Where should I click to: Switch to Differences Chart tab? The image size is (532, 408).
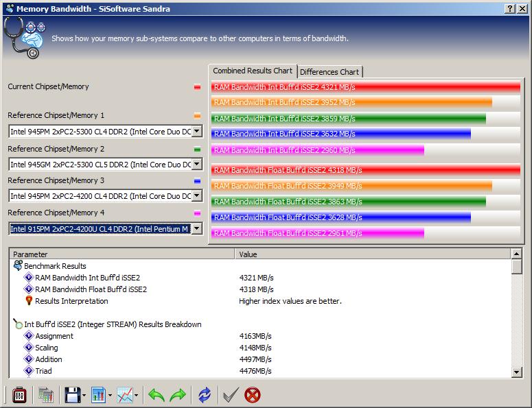pyautogui.click(x=329, y=72)
